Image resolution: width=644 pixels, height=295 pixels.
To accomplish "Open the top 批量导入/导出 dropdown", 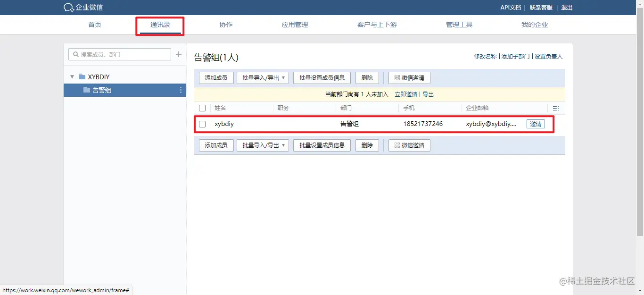I will pos(263,78).
